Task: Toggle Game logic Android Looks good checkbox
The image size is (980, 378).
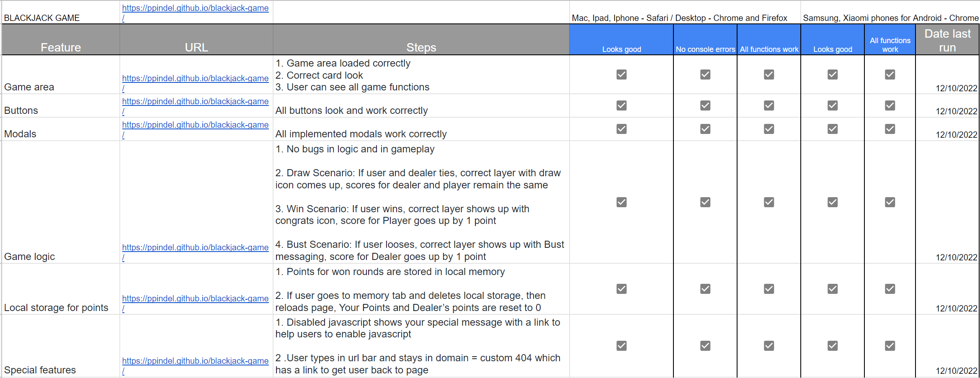Action: tap(833, 202)
